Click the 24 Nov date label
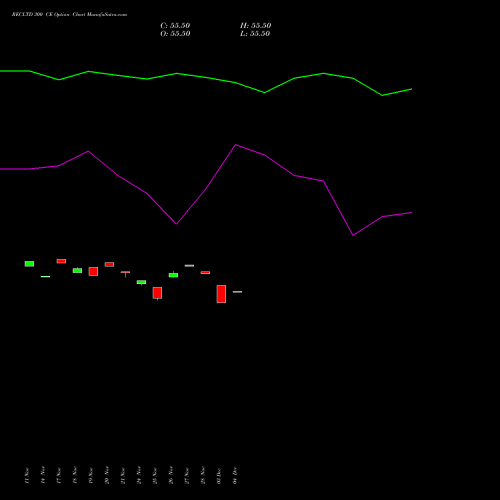This screenshot has width=500, height=500. (x=139, y=475)
